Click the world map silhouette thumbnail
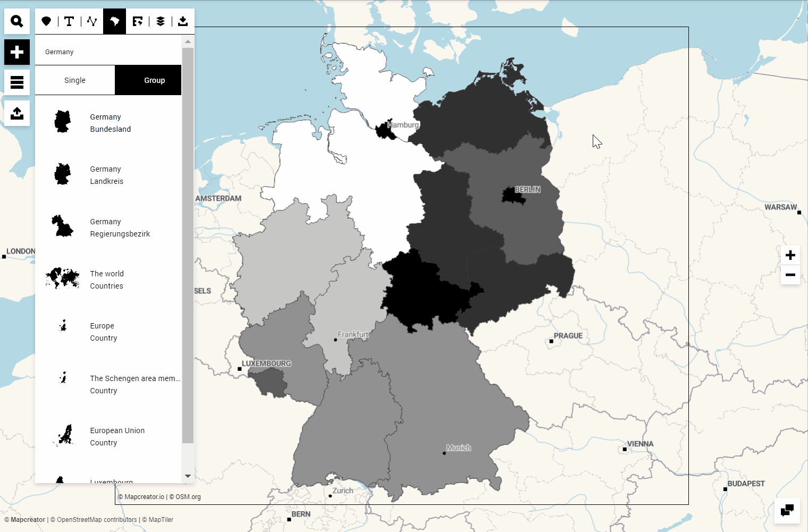 pos(62,278)
